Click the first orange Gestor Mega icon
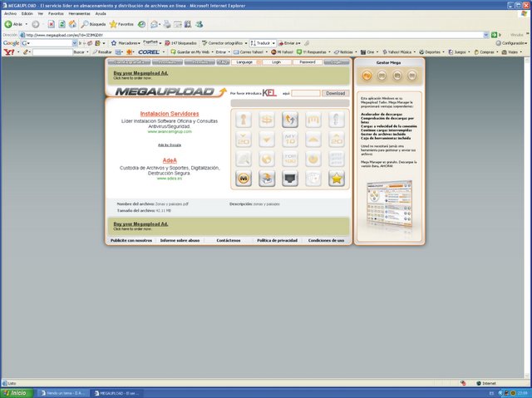This screenshot has height=398, width=532. pyautogui.click(x=367, y=76)
